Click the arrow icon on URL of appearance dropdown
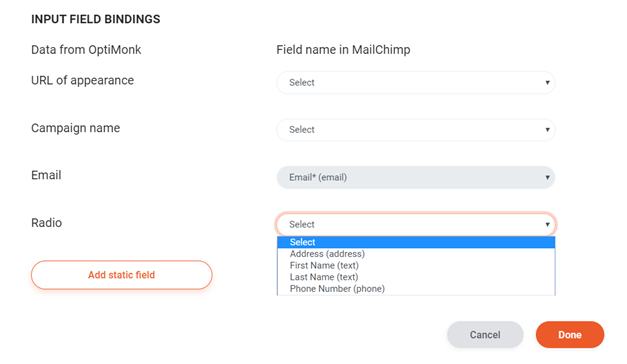 point(547,82)
